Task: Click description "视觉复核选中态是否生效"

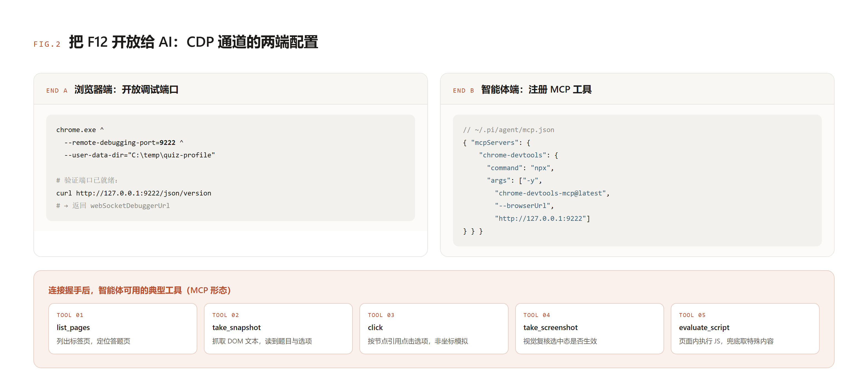Action: point(560,341)
